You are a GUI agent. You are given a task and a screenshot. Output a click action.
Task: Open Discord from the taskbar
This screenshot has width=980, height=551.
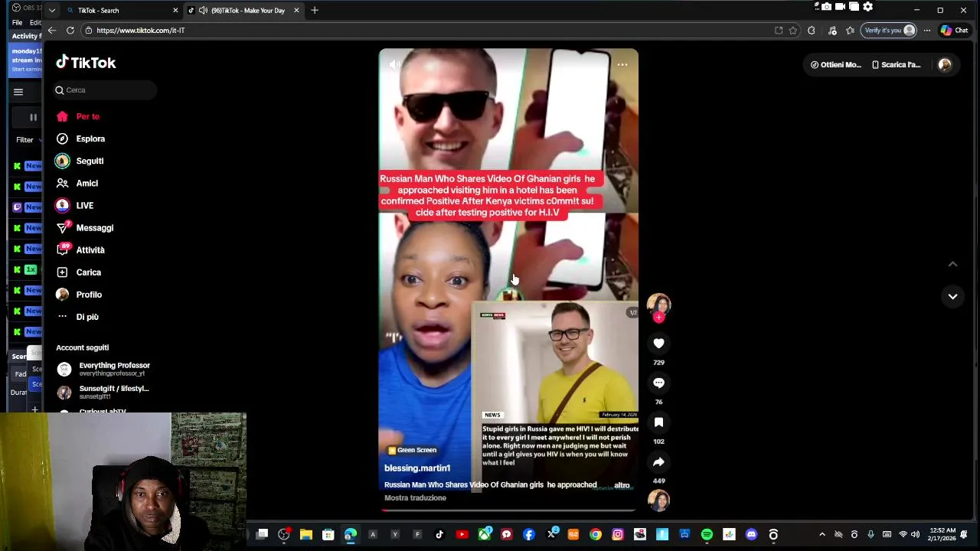pyautogui.click(x=751, y=534)
